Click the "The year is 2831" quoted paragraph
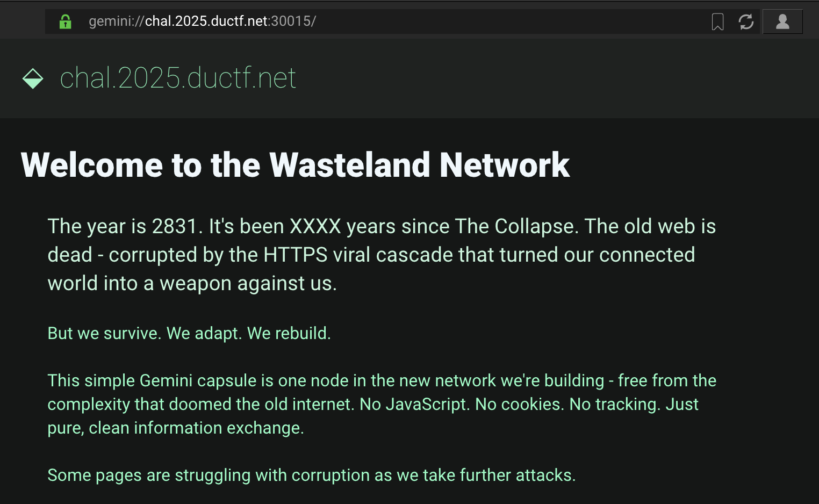This screenshot has height=504, width=819. tap(382, 255)
